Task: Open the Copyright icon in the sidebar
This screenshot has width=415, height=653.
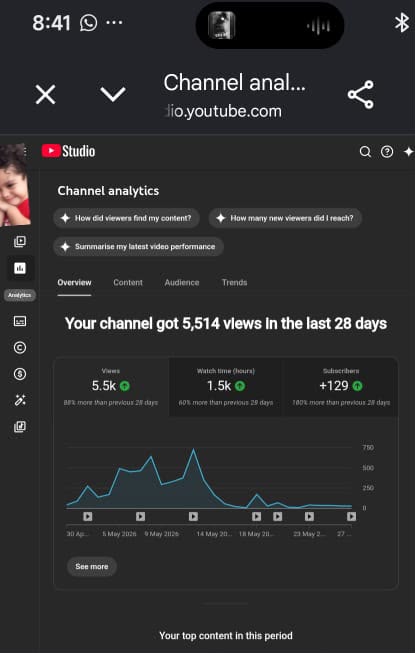Action: pyautogui.click(x=20, y=347)
